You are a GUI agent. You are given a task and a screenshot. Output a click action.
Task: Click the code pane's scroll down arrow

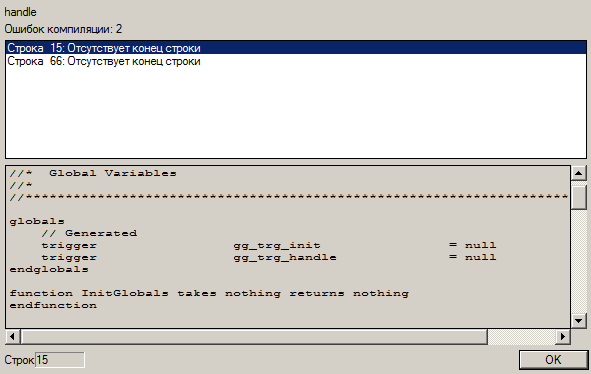click(579, 321)
